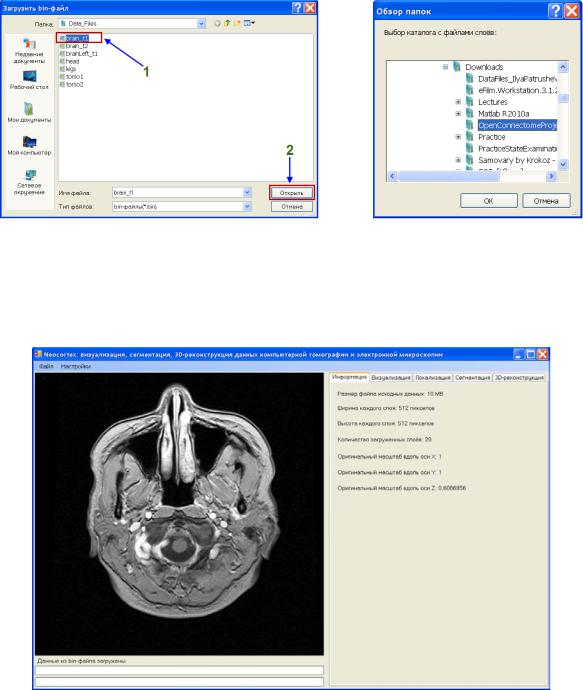Click the MRI slice image viewer
The width and height of the screenshot is (583, 690).
coord(180,514)
